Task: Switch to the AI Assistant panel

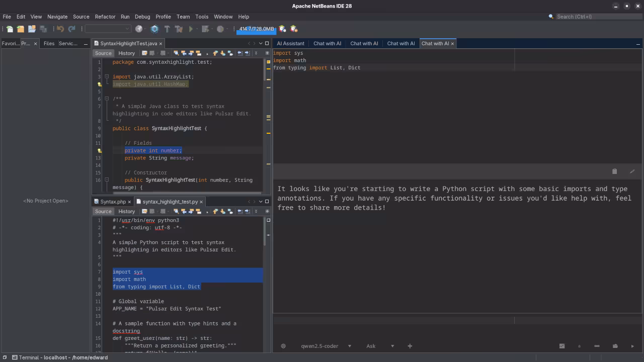Action: click(x=290, y=43)
